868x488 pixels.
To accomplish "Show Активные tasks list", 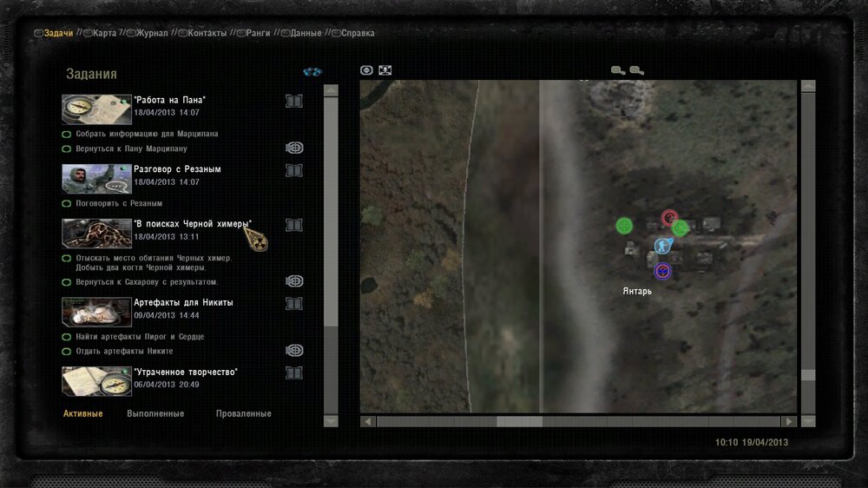I will (x=83, y=414).
